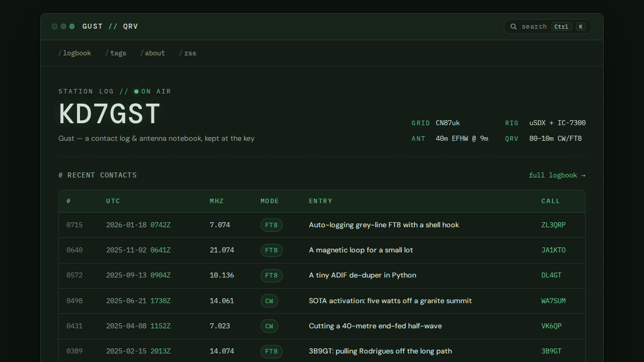The height and width of the screenshot is (362, 644).
Task: Click callsign ZL3QRP
Action: click(x=553, y=225)
